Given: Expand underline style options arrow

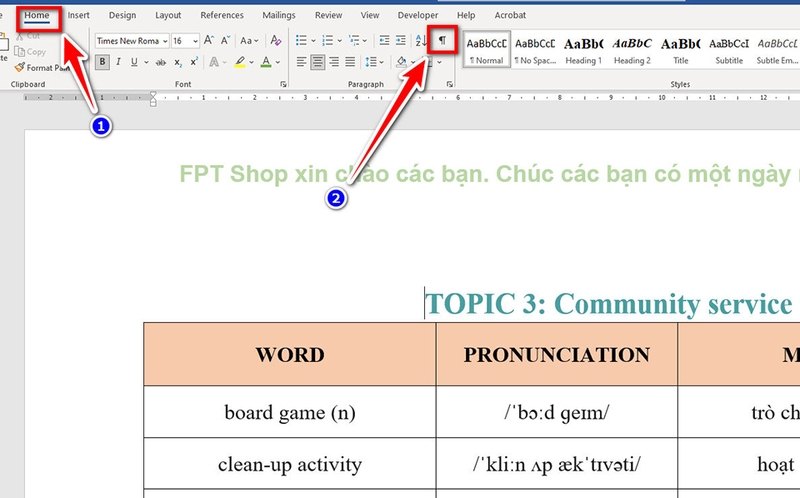Looking at the screenshot, I should (146, 62).
